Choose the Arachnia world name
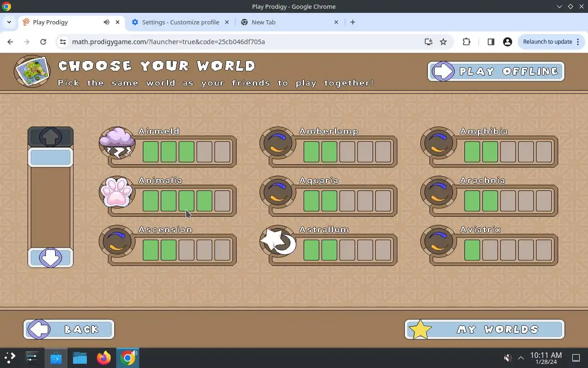Image resolution: width=588 pixels, height=368 pixels. coord(482,180)
